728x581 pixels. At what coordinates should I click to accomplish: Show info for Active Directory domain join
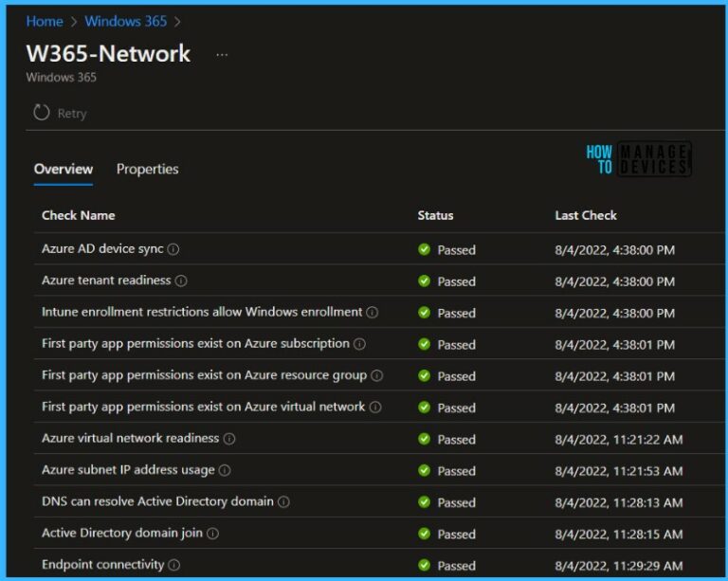coord(212,534)
